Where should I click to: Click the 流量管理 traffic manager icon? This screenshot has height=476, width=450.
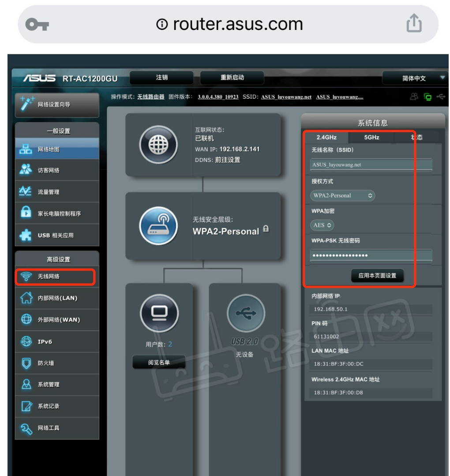tap(25, 191)
